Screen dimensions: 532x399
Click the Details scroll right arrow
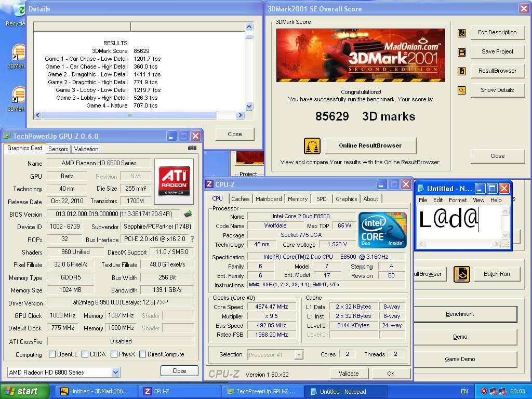(240, 115)
